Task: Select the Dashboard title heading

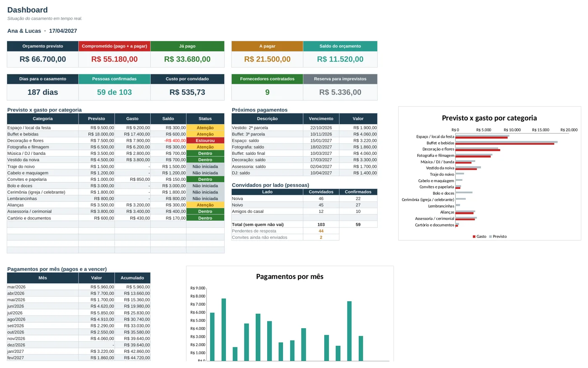Action: [x=27, y=10]
